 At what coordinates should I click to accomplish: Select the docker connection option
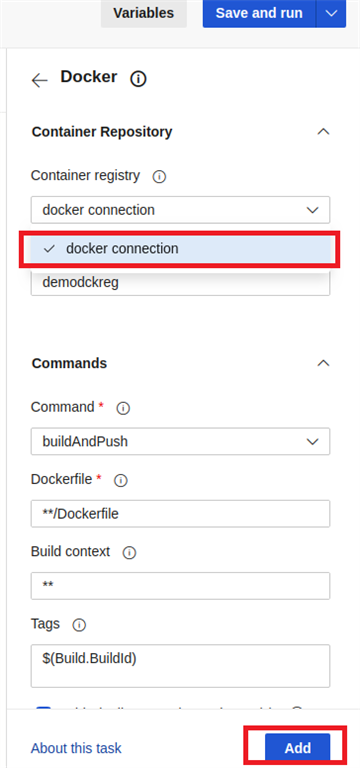(180, 249)
